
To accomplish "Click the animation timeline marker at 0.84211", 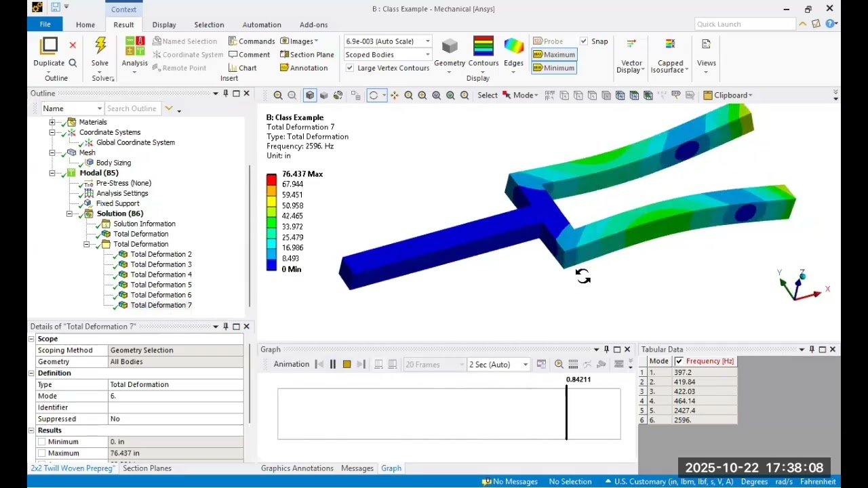I will click(566, 413).
